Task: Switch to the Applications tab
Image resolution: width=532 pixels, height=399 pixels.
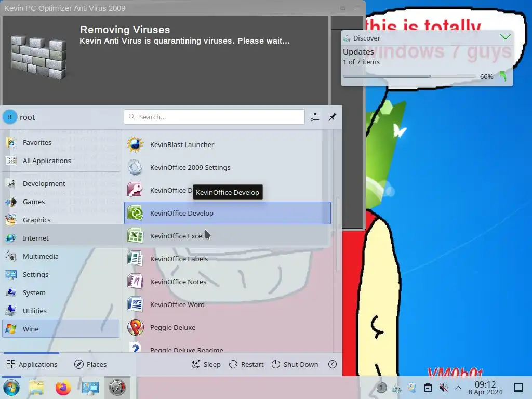Action: point(32,364)
